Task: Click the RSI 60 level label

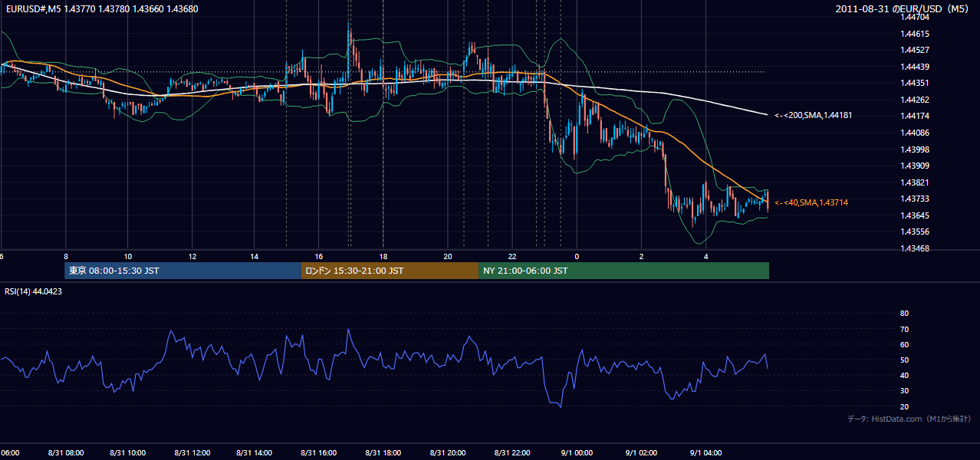Action: [x=904, y=344]
